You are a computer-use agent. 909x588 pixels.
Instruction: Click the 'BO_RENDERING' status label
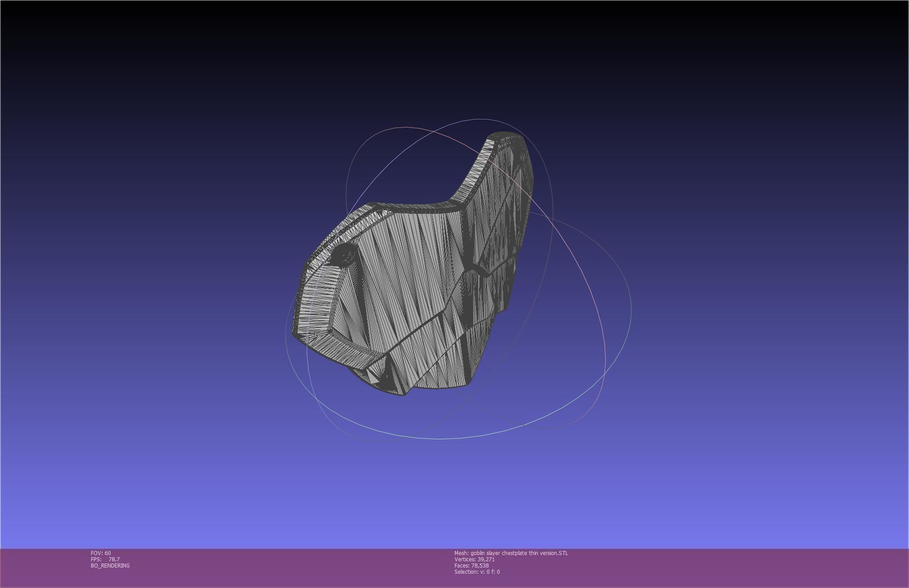click(110, 565)
